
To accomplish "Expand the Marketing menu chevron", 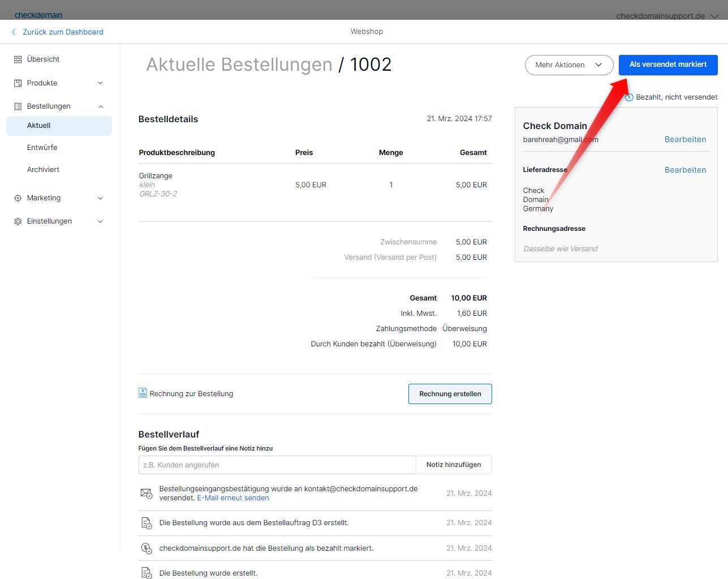I will pyautogui.click(x=100, y=198).
